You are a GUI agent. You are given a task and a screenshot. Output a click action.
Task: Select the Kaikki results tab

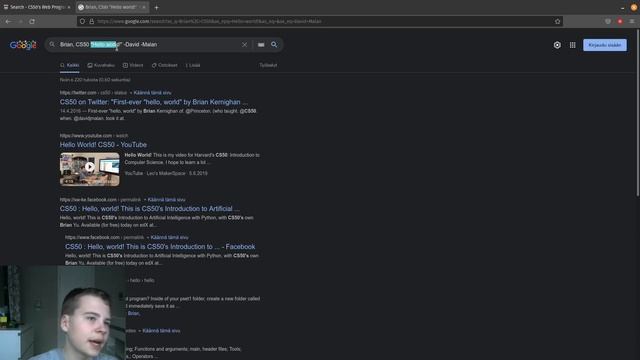(x=69, y=65)
